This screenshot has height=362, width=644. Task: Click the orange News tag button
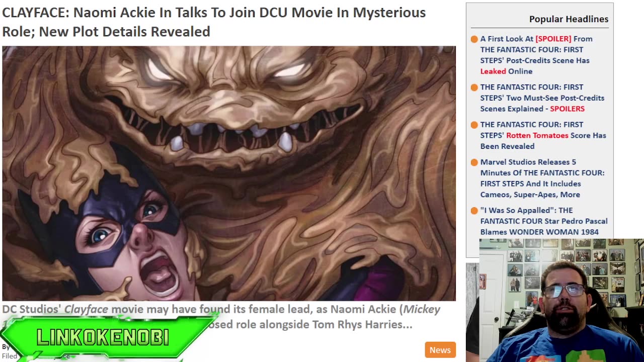pyautogui.click(x=440, y=350)
